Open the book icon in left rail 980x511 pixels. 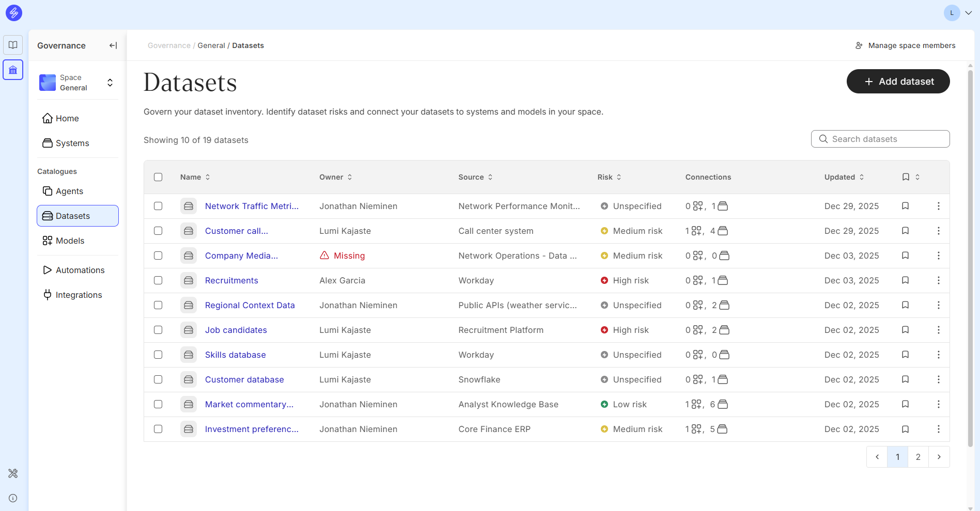13,45
